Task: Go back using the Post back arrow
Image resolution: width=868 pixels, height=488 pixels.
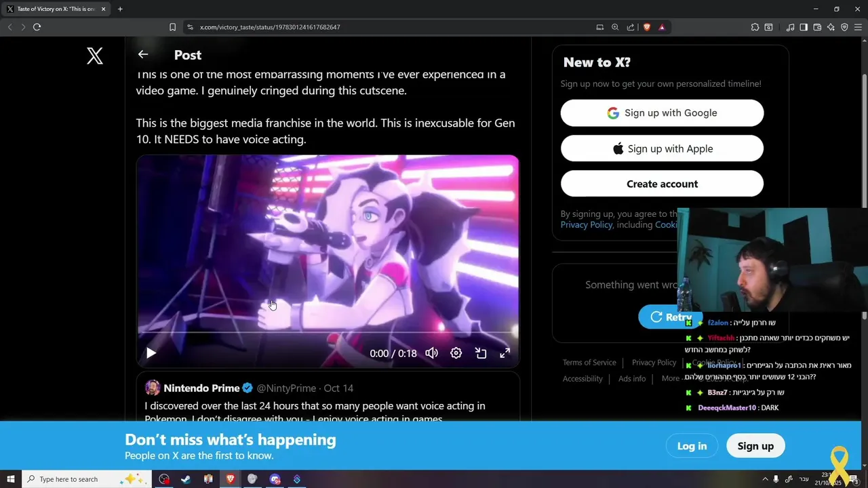Action: [142, 54]
